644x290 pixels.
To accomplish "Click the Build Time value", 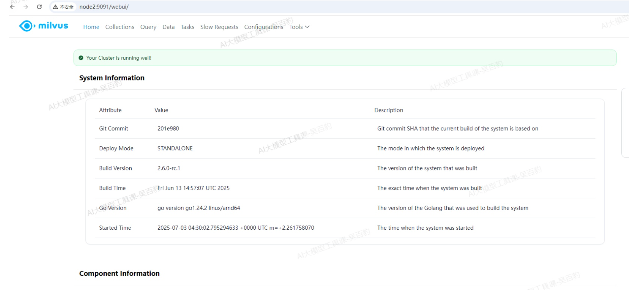I will click(194, 188).
